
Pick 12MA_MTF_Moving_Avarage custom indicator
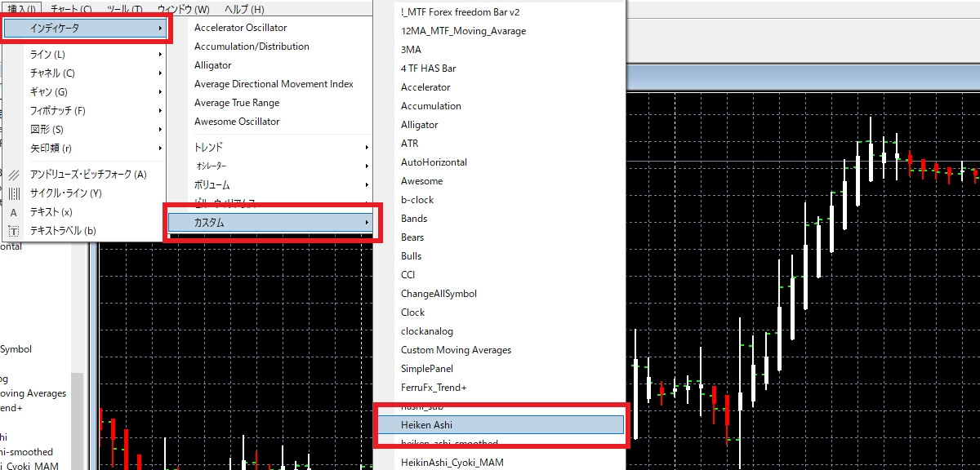(x=463, y=31)
